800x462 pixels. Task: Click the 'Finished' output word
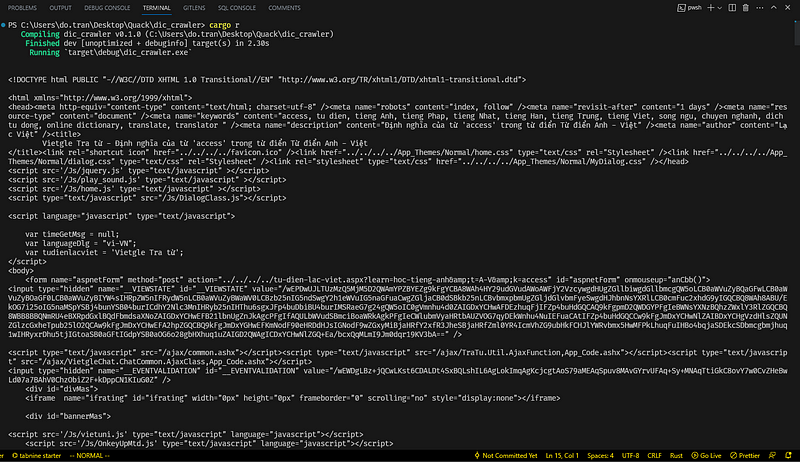42,43
